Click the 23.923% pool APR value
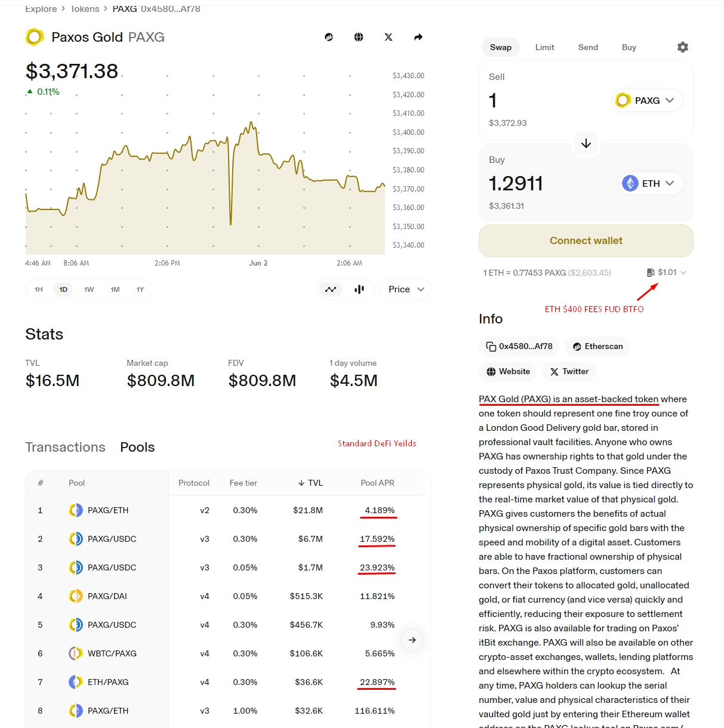The width and height of the screenshot is (724, 728). point(377,567)
